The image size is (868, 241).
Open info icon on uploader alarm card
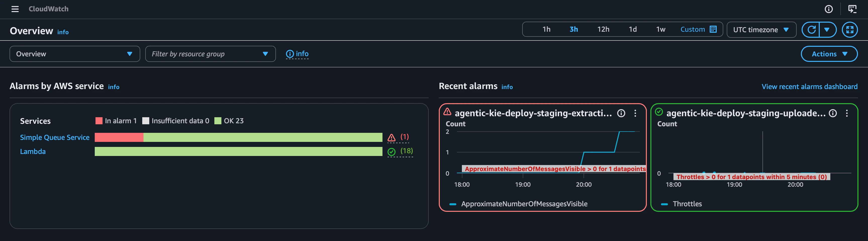click(833, 113)
